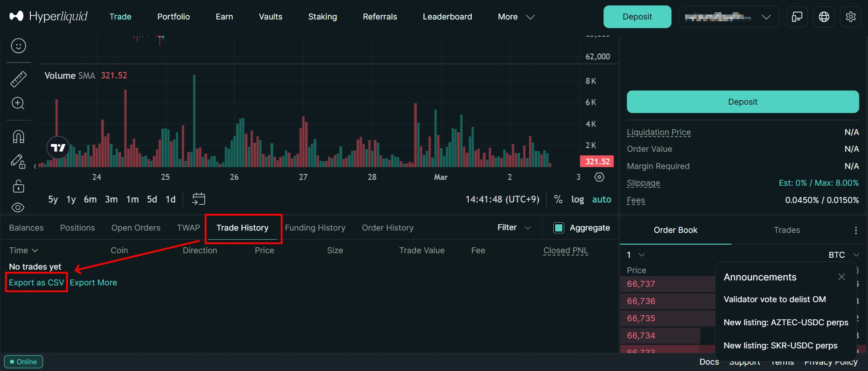Viewport: 868px width, 371px height.
Task: Toggle the magnet mode tool
Action: tap(18, 136)
